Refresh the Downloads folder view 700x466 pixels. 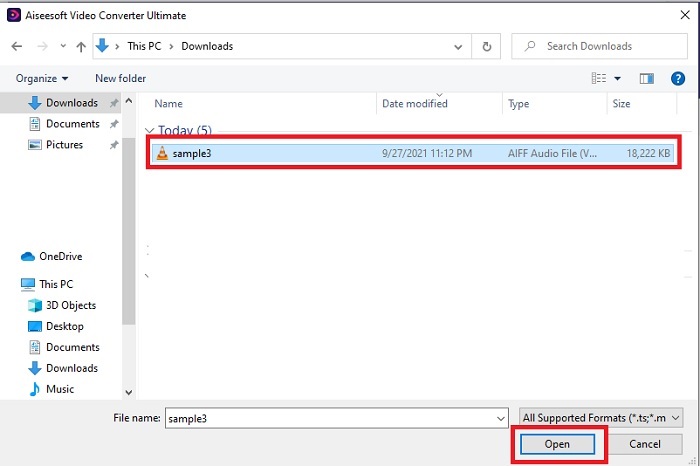(487, 46)
